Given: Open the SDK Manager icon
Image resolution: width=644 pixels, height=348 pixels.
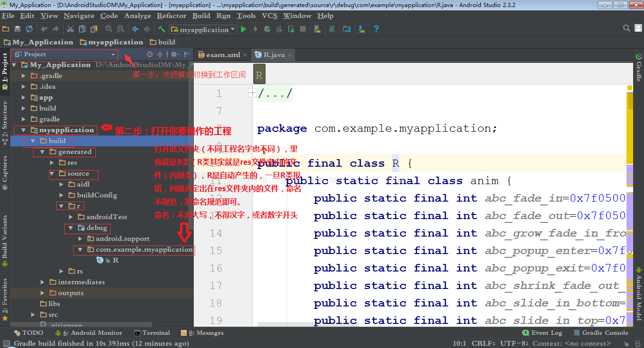Looking at the screenshot, I should [361, 29].
